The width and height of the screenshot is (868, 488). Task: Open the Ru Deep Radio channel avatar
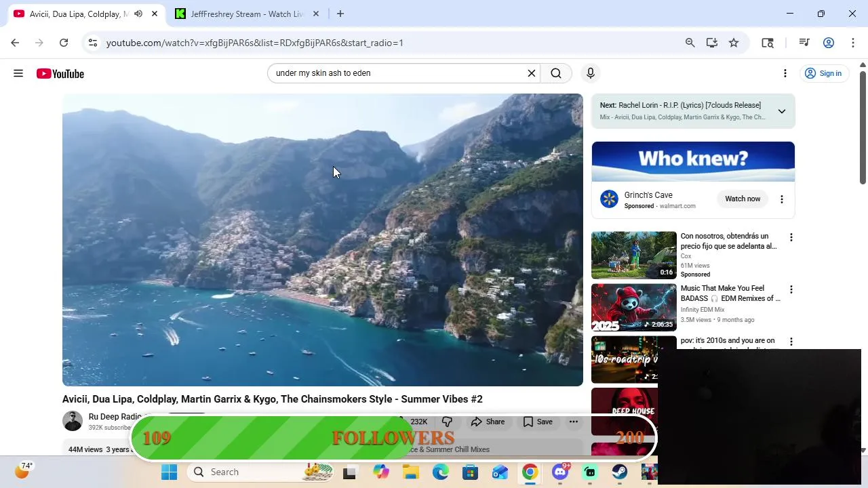[73, 421]
